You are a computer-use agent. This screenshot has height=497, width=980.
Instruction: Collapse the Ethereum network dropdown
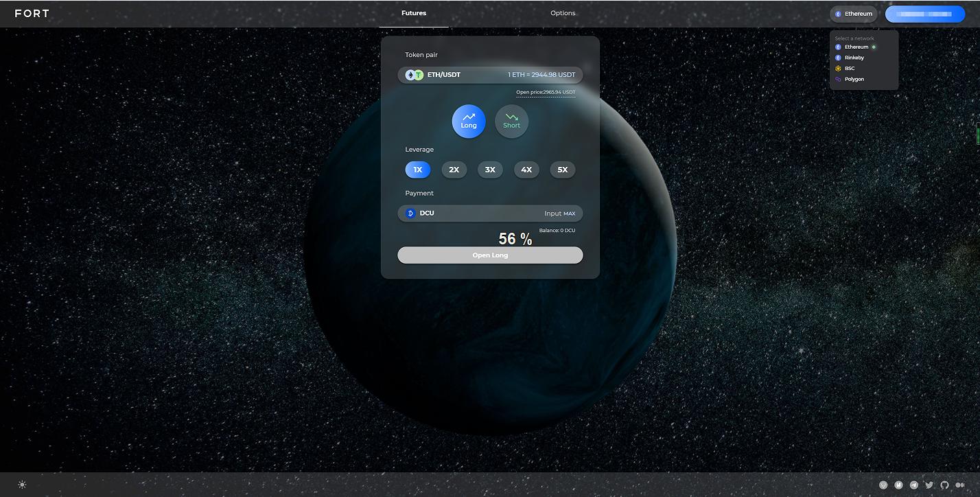click(x=854, y=14)
